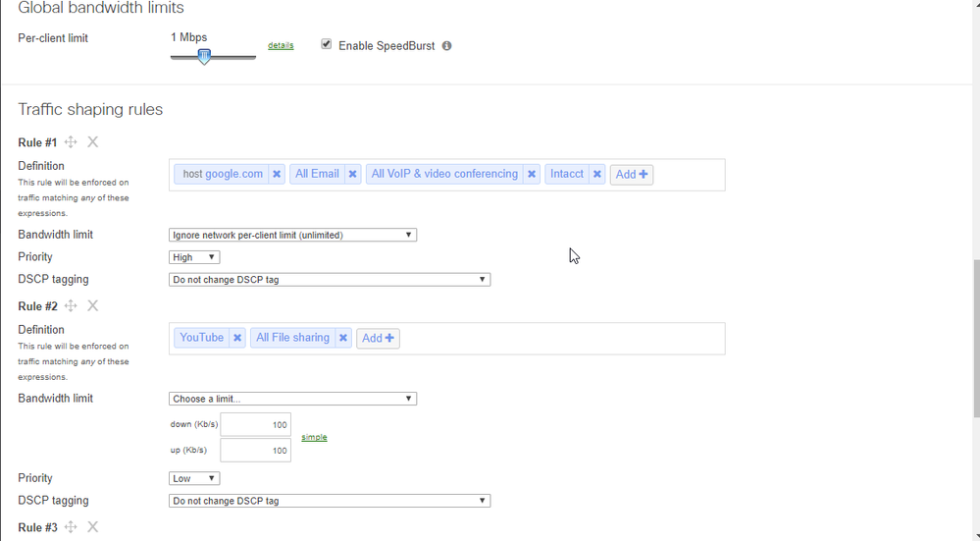The height and width of the screenshot is (541, 980).
Task: Delete Rule #1 with X icon
Action: pos(93,142)
